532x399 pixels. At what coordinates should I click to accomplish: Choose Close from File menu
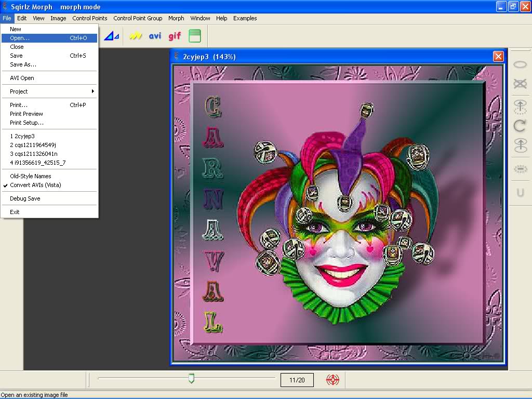click(49, 47)
